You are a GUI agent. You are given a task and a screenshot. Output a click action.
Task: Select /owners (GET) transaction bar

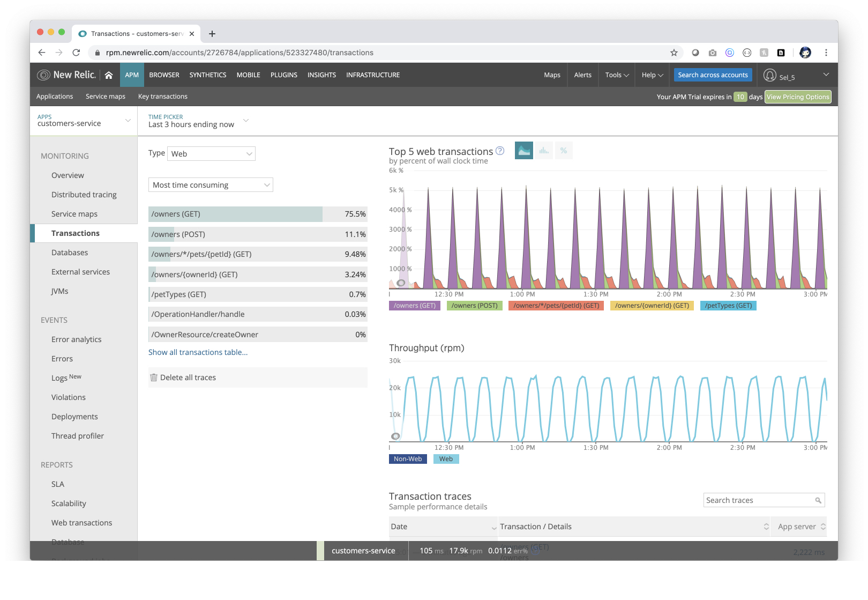click(x=258, y=214)
